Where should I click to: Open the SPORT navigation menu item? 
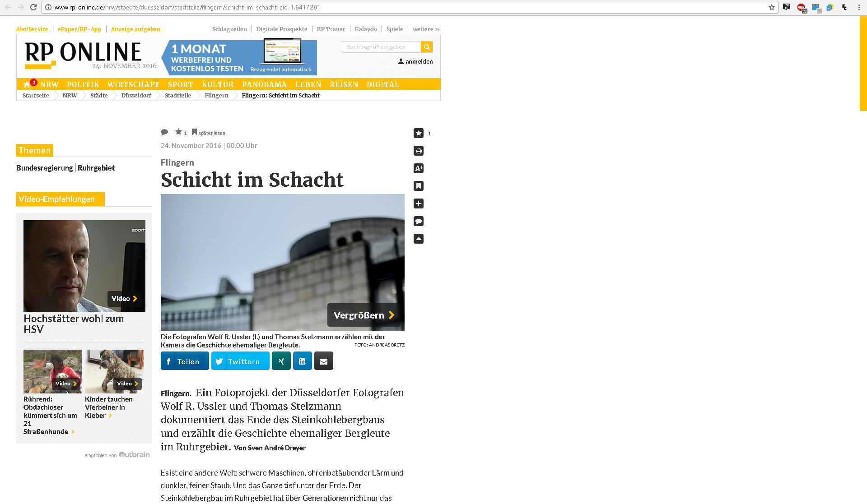pos(180,84)
